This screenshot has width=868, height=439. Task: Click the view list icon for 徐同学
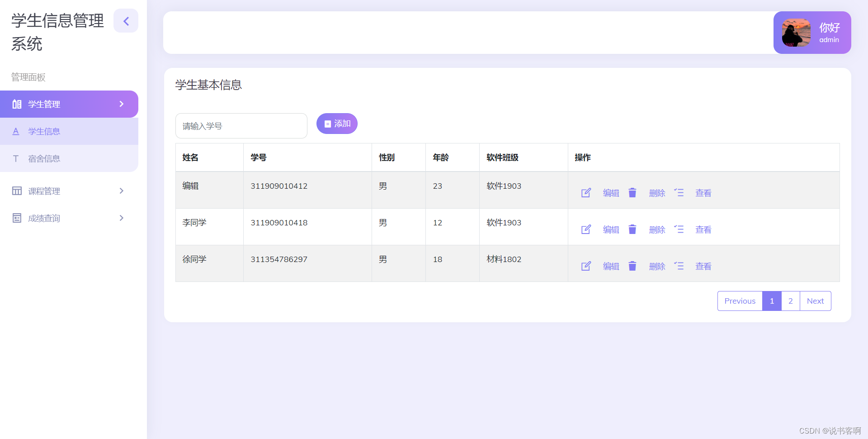(679, 266)
